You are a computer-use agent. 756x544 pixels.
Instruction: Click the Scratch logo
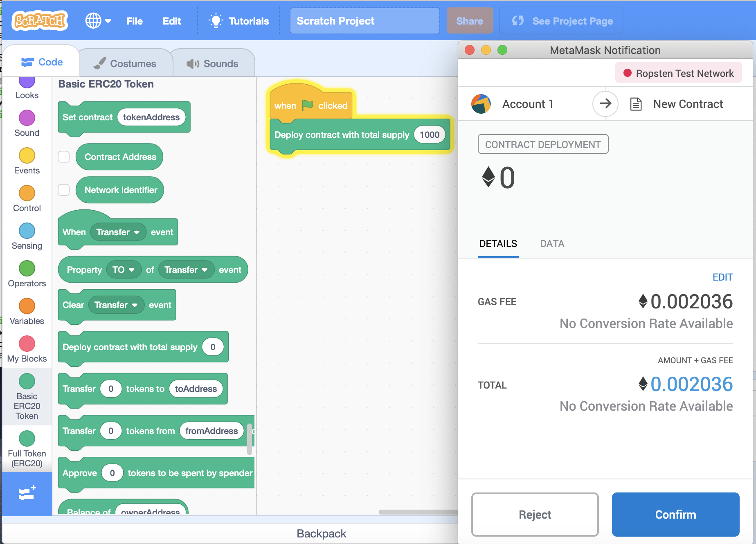(40, 21)
